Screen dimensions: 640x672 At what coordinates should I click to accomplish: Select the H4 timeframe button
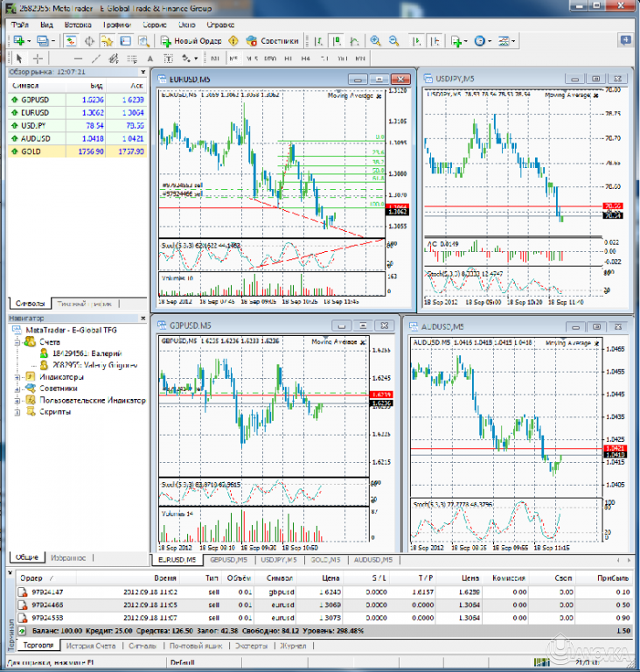click(x=305, y=59)
